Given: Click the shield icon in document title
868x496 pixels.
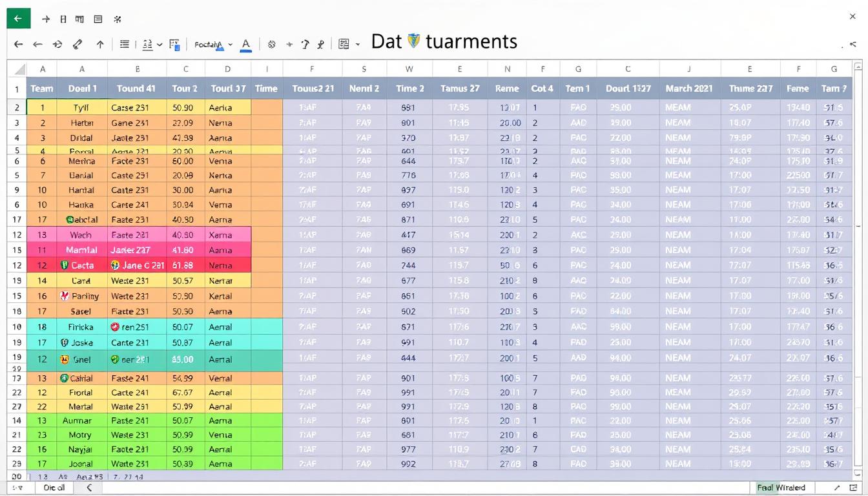Looking at the screenshot, I should [414, 41].
